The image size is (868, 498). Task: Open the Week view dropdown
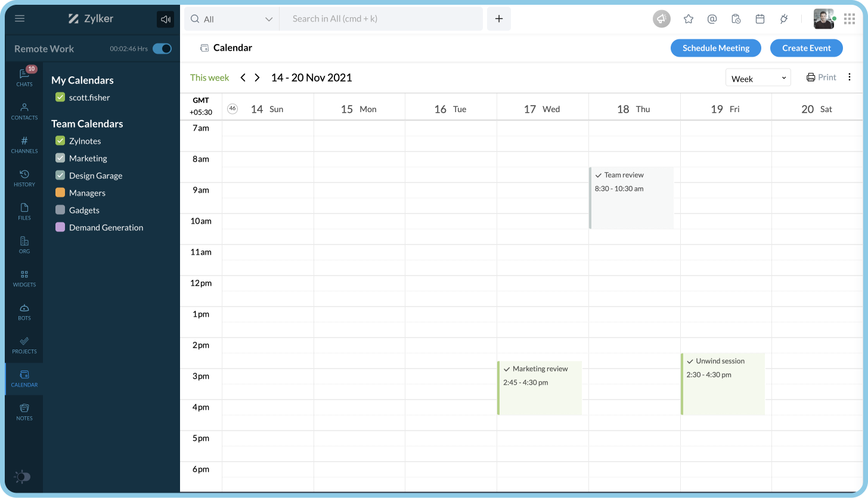[x=758, y=77]
